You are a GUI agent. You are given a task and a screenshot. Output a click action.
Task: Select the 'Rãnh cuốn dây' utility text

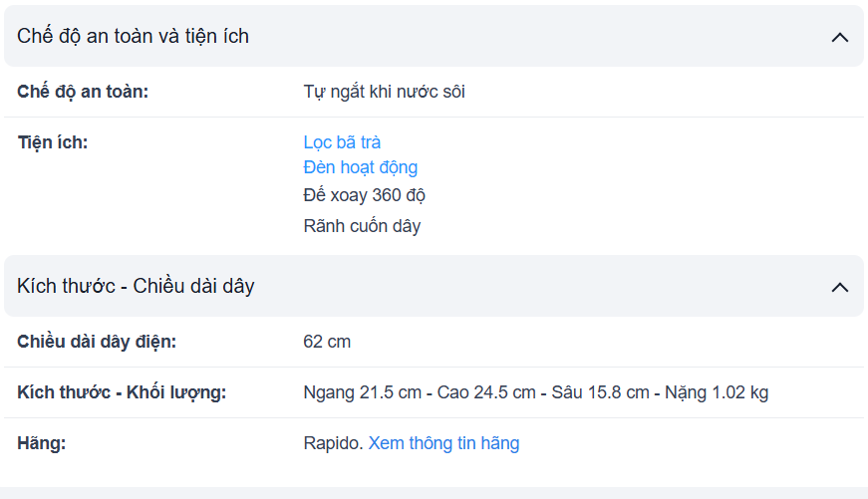pyautogui.click(x=362, y=226)
